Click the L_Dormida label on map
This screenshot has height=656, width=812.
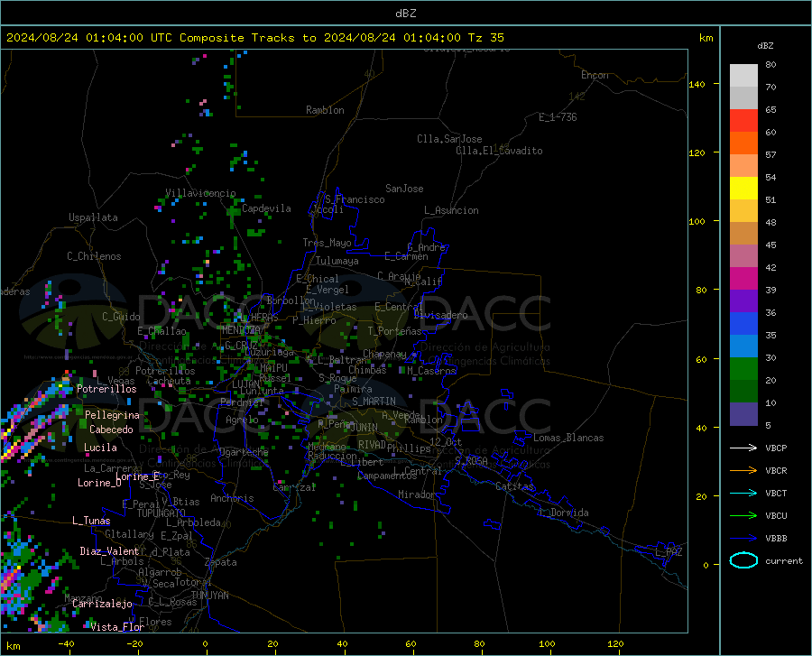pyautogui.click(x=563, y=513)
